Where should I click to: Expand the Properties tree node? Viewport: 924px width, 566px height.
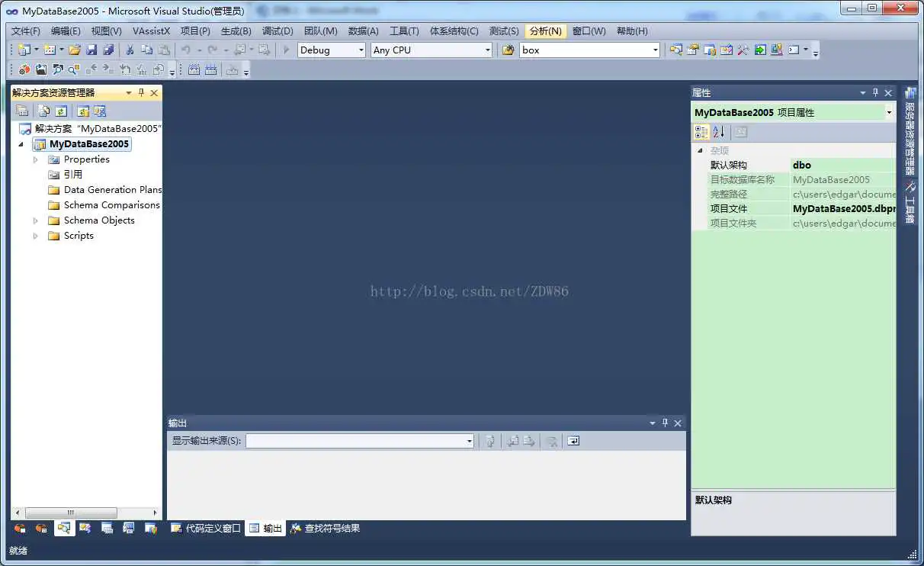(35, 159)
